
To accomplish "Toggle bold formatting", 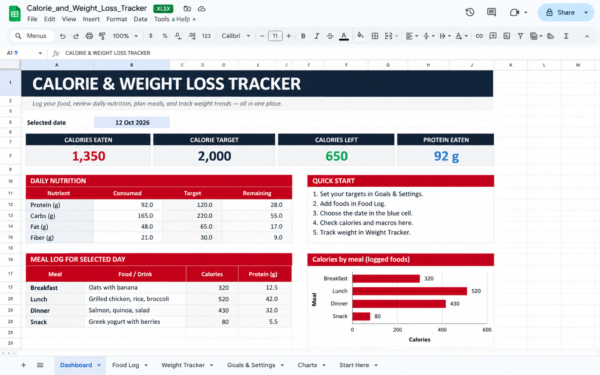I will click(x=303, y=36).
